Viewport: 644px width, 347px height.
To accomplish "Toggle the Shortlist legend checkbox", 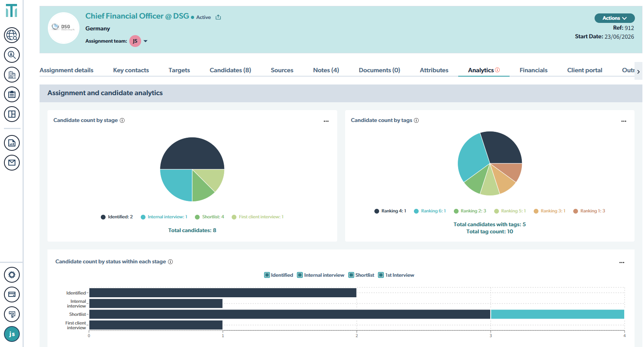I will click(x=351, y=275).
